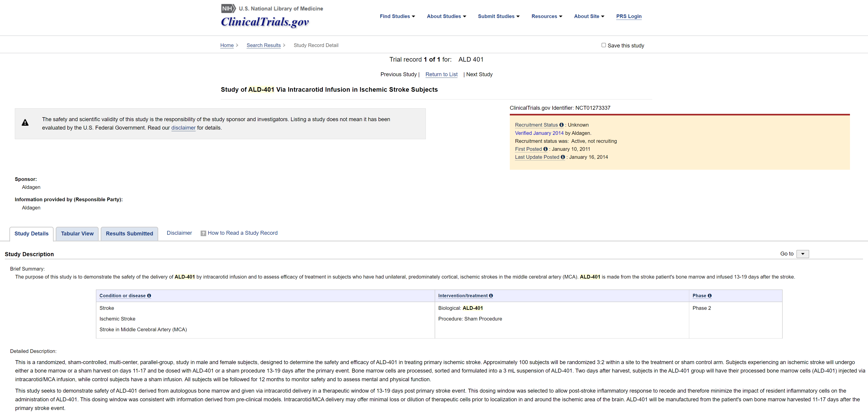
Task: Click the Last Update Posted label link
Action: (x=537, y=157)
